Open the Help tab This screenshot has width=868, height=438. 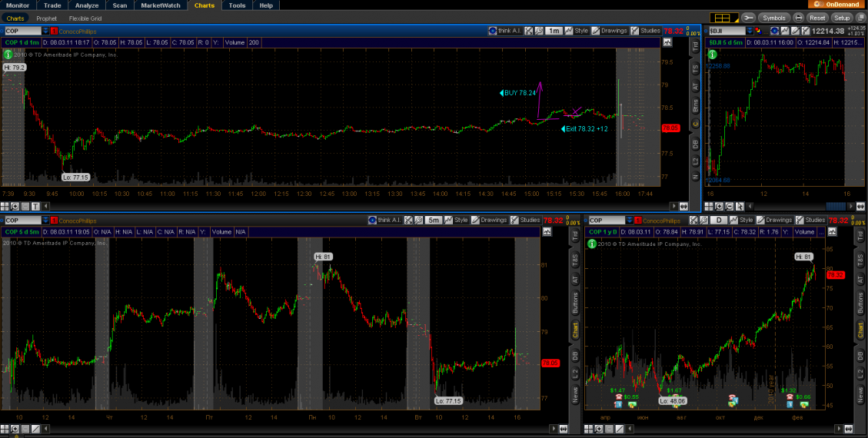pos(266,5)
